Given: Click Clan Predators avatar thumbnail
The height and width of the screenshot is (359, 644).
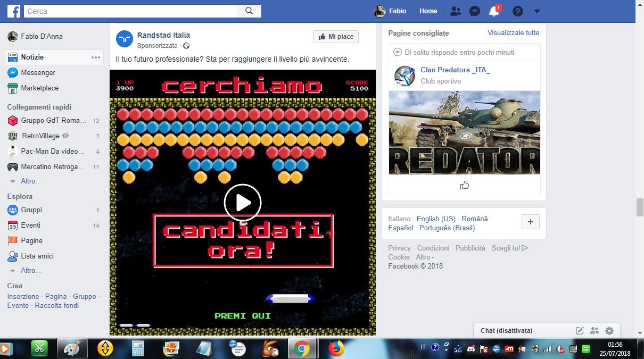Looking at the screenshot, I should pyautogui.click(x=404, y=76).
